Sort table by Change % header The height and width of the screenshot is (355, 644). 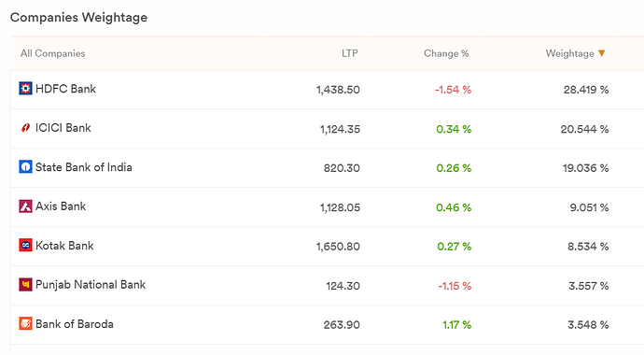pos(446,53)
